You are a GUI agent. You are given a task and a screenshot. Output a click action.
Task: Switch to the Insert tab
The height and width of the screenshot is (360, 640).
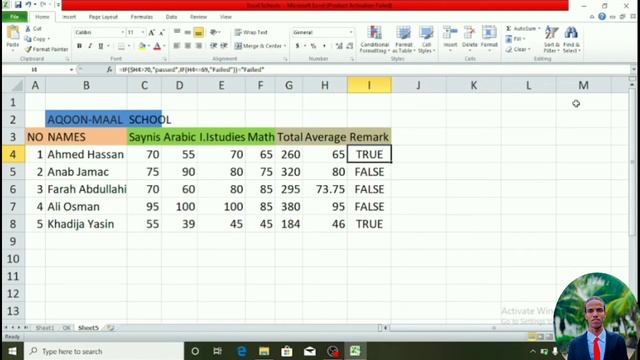click(69, 17)
